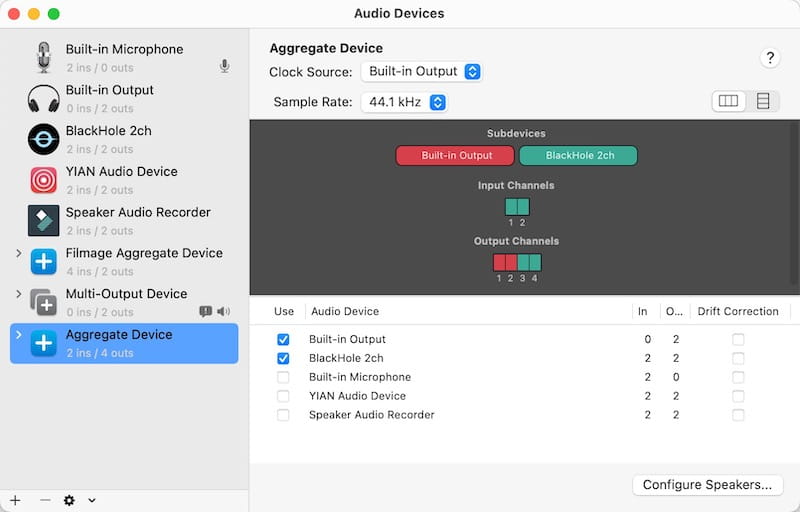
Task: Uncheck Use for Built-in Output
Action: [283, 340]
